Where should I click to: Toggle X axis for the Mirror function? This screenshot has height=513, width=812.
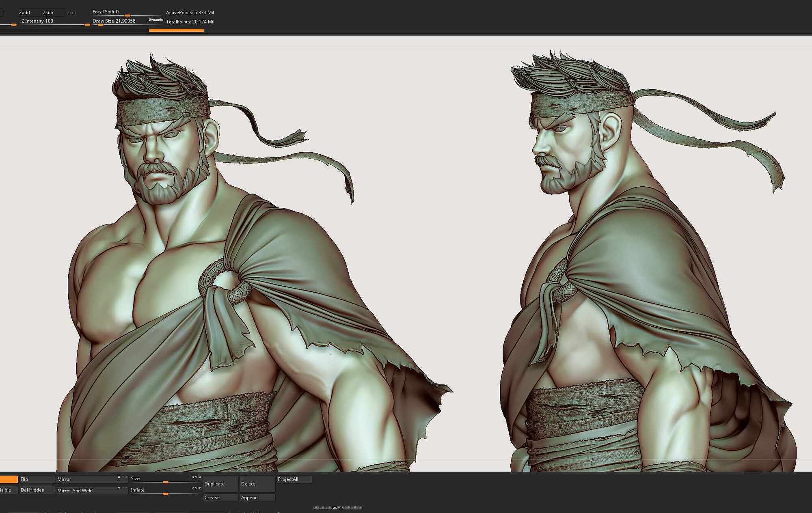click(119, 478)
